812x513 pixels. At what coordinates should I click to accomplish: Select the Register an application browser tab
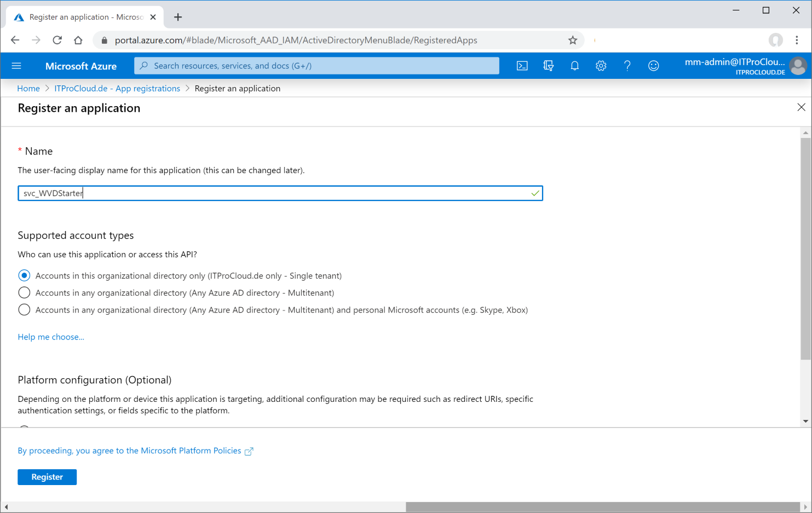85,17
